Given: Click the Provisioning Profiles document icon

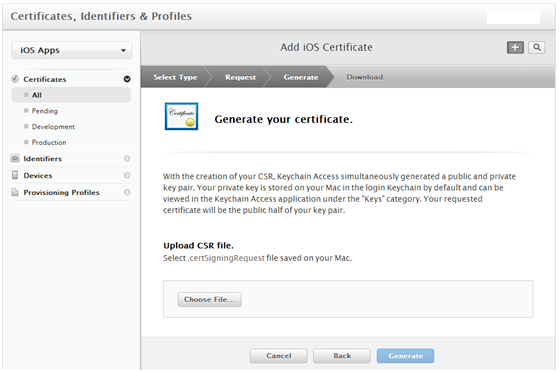Looking at the screenshot, I should (15, 192).
